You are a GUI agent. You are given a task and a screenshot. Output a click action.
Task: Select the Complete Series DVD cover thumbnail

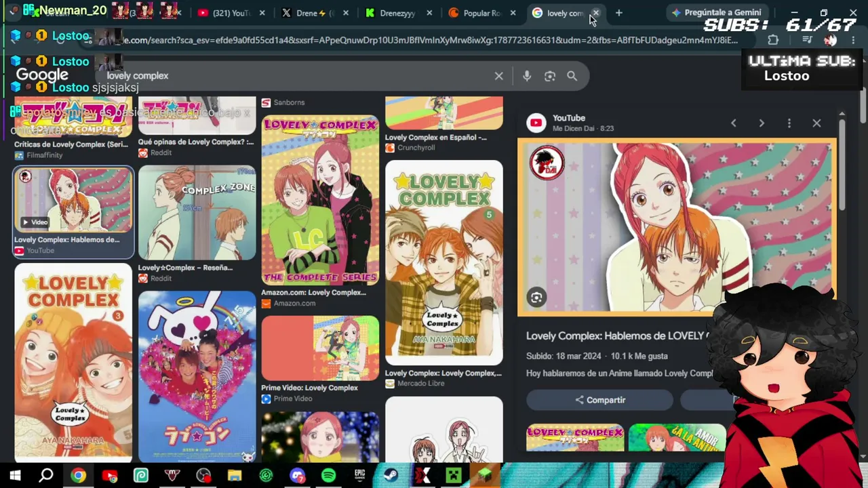click(320, 200)
